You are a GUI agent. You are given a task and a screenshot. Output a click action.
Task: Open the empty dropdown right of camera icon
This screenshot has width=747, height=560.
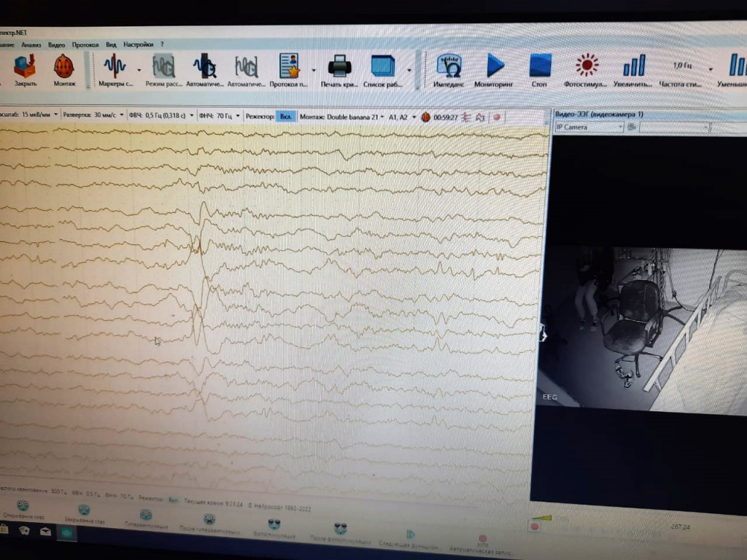point(675,128)
